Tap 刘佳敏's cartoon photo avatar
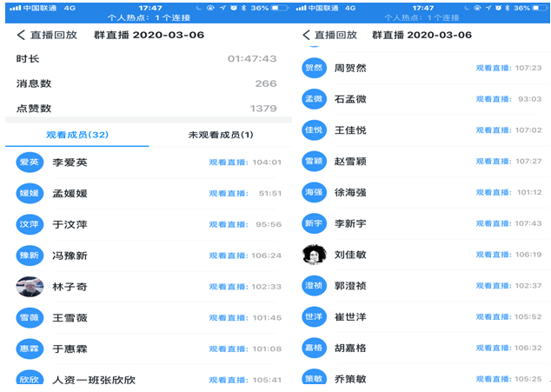Image resolution: width=551 pixels, height=392 pixels. [314, 255]
